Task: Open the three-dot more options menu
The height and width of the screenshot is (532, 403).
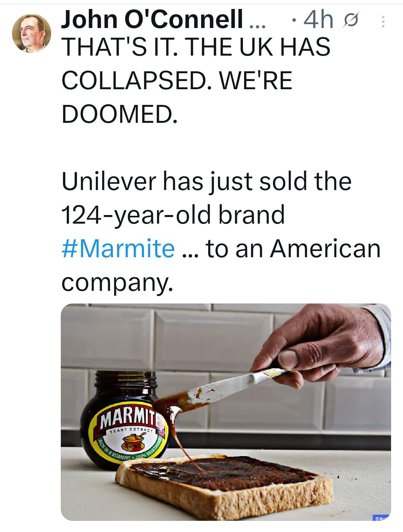Action: (x=382, y=22)
